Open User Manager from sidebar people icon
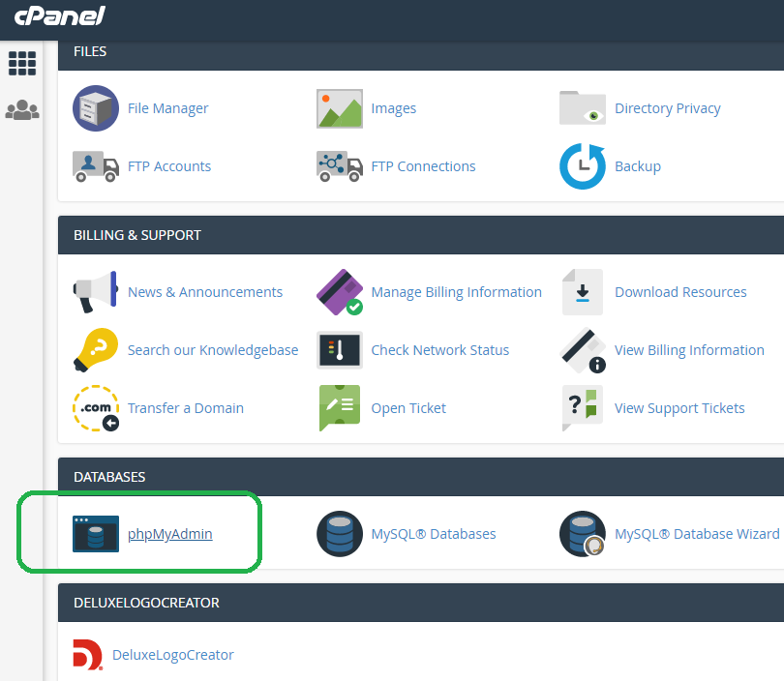 tap(21, 110)
